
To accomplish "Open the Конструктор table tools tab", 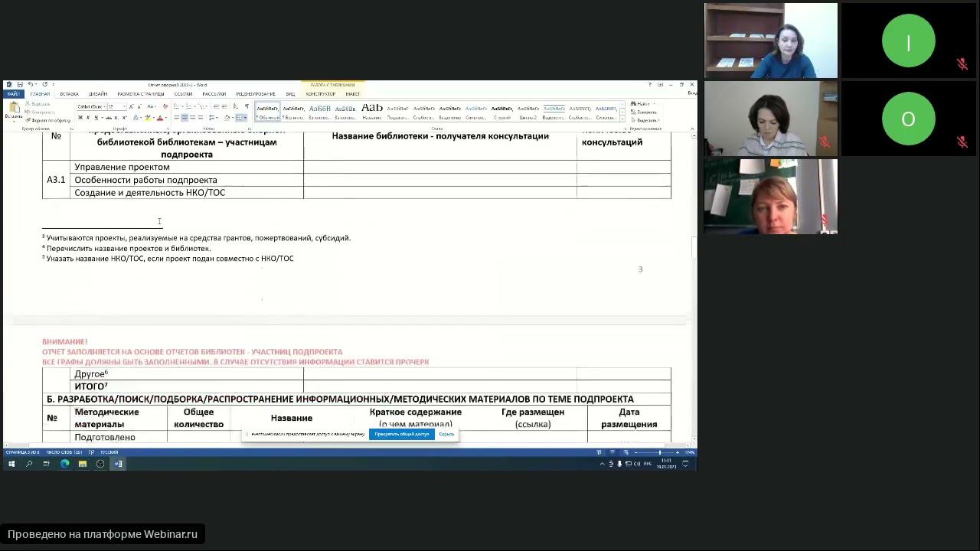I will 320,94.
